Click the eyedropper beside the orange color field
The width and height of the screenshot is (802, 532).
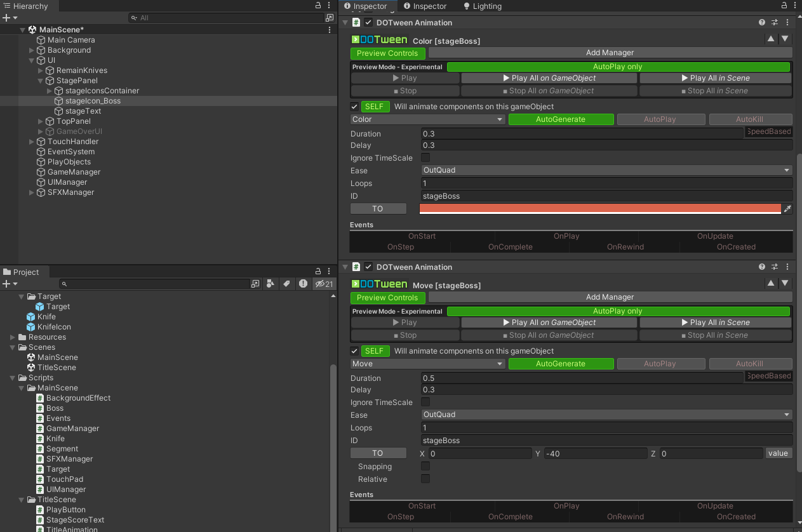[787, 208]
